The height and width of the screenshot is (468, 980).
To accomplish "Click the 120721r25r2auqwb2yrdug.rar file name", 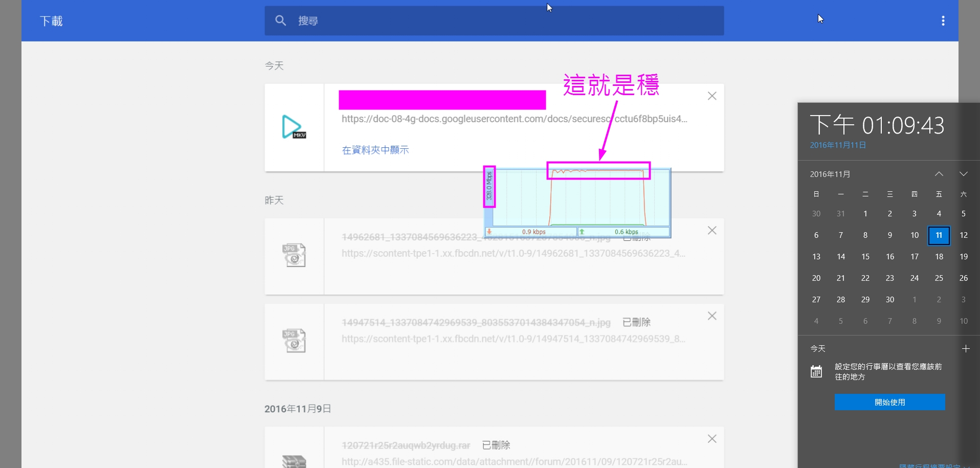I will (x=406, y=445).
